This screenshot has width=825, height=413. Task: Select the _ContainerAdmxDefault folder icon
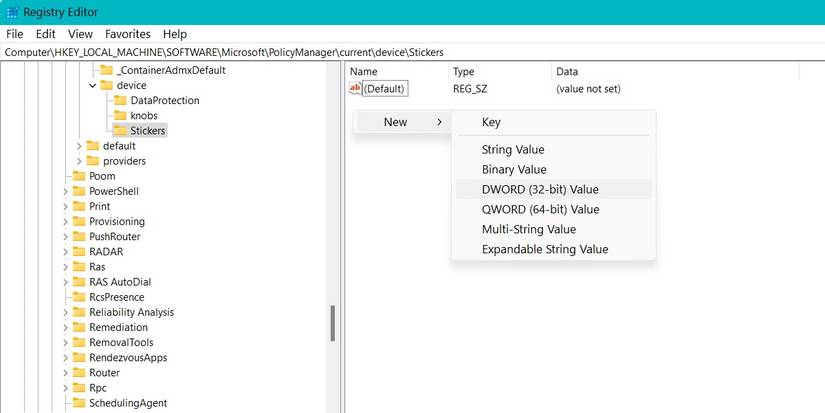click(x=106, y=70)
